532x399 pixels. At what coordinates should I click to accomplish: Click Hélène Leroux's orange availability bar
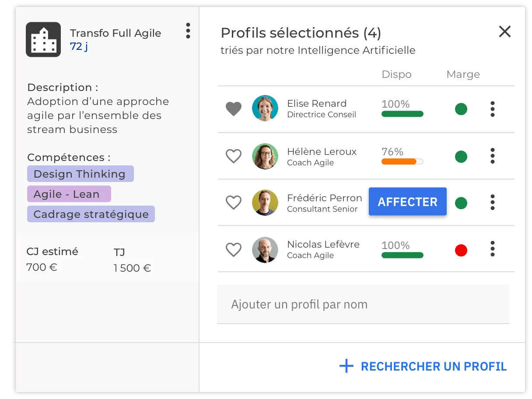(x=402, y=161)
